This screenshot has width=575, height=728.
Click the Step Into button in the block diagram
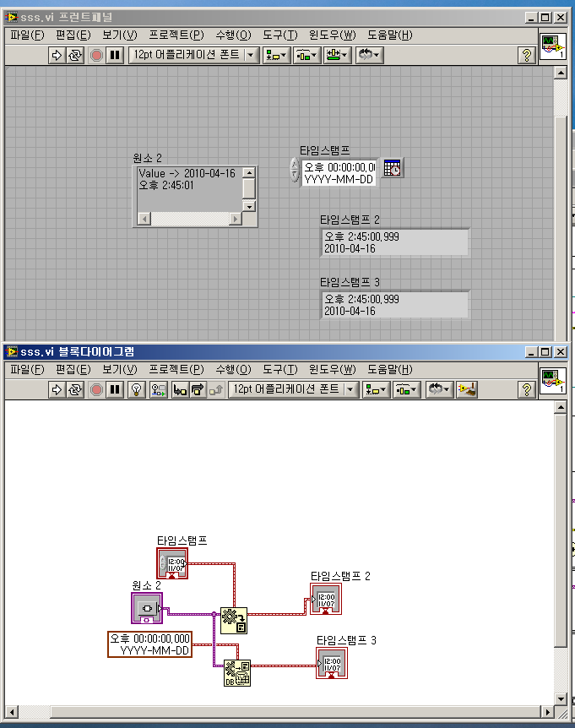click(179, 389)
